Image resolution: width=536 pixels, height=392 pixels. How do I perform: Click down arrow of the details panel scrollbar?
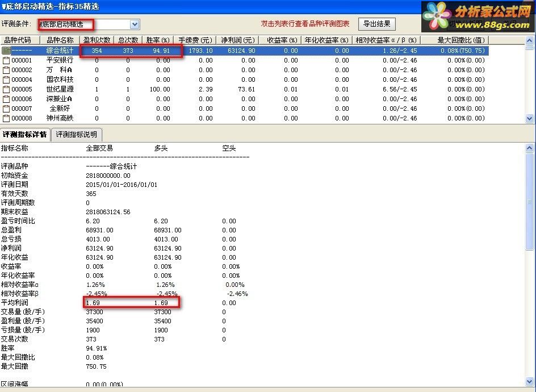pos(530,381)
